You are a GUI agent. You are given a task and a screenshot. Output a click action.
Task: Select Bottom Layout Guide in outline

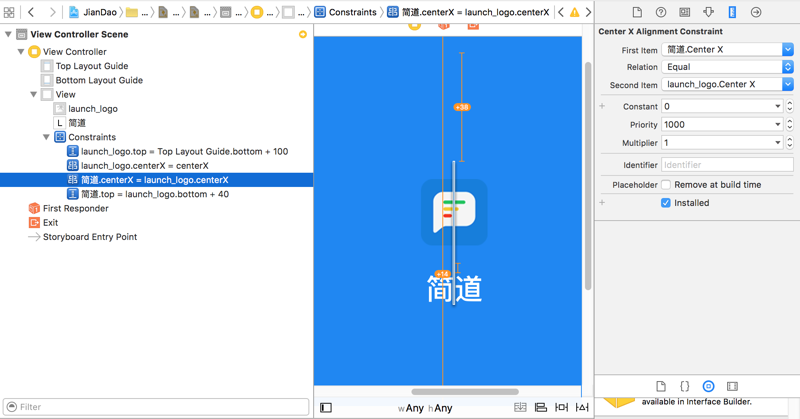[x=99, y=80]
